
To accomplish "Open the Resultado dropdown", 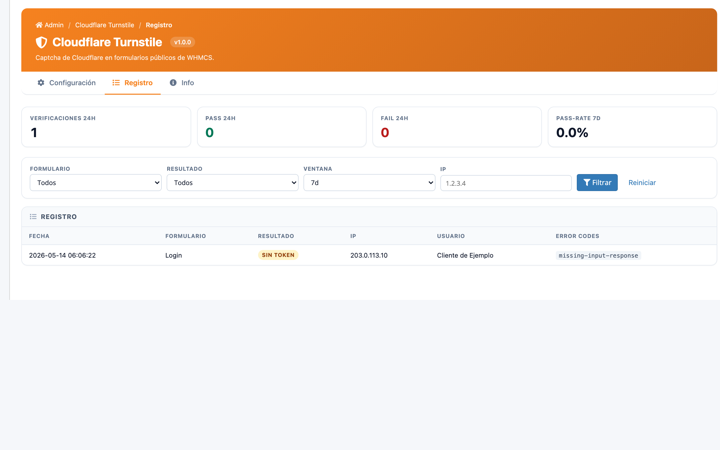I will coord(232,183).
